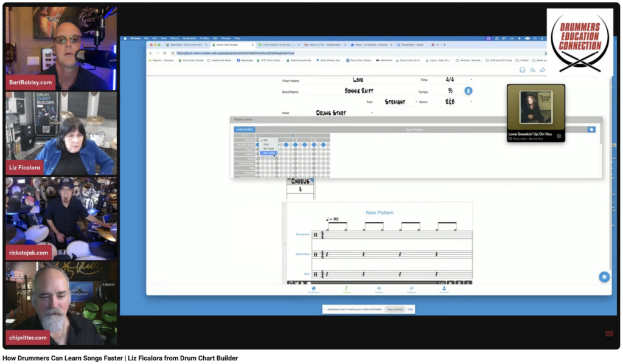Add Love Sneakin' Up On You with plus icon

[559, 136]
